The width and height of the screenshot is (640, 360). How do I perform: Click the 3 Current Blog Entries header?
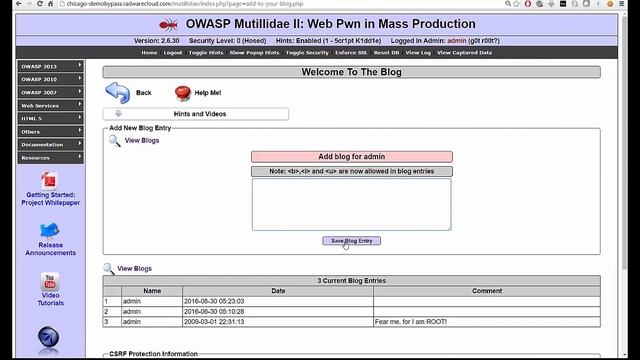tap(351, 281)
